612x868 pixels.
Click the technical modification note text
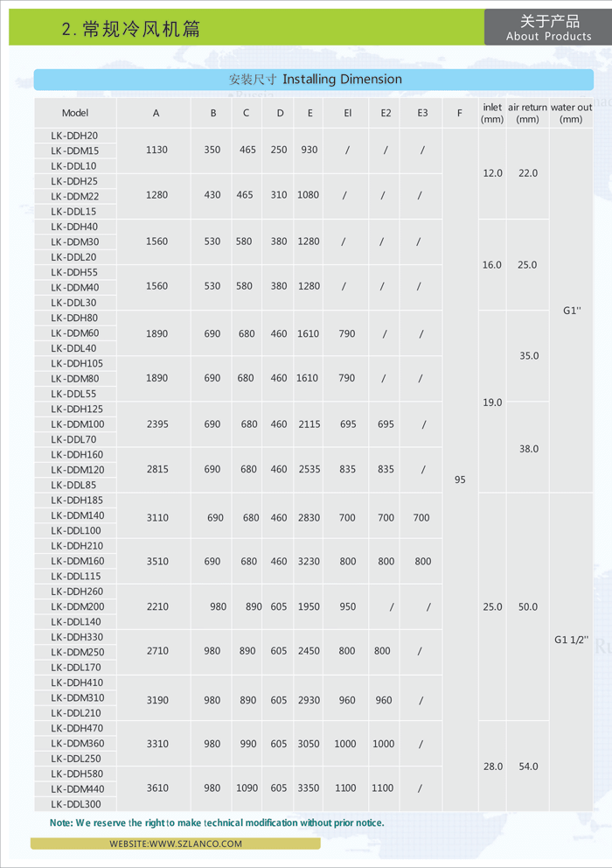pos(217,822)
